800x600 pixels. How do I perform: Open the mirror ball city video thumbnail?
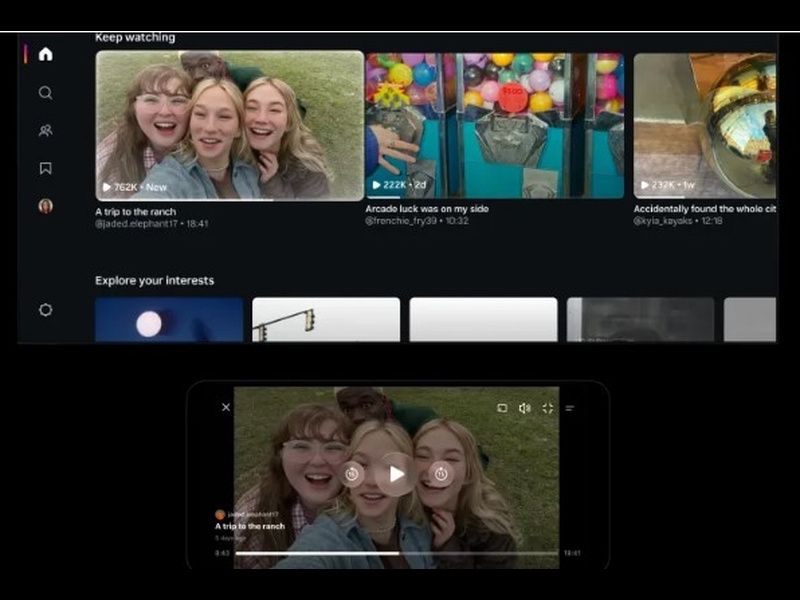[x=705, y=126]
